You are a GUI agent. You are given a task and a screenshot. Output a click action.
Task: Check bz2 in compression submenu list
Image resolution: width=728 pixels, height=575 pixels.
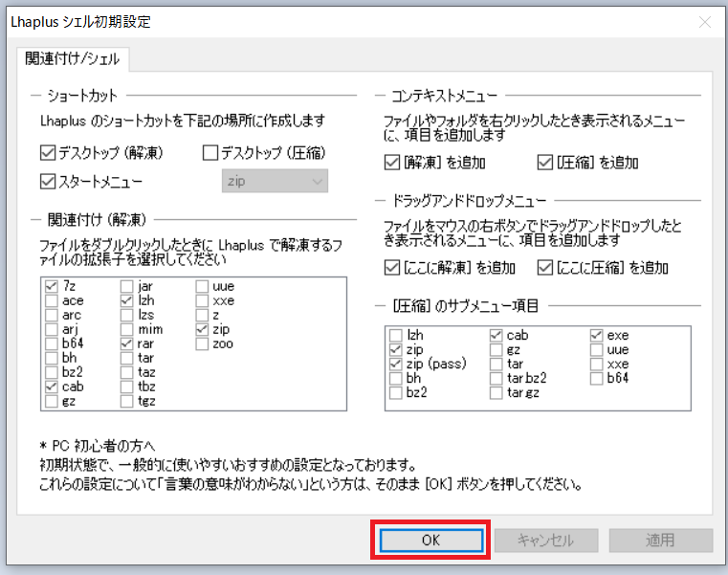tap(396, 392)
